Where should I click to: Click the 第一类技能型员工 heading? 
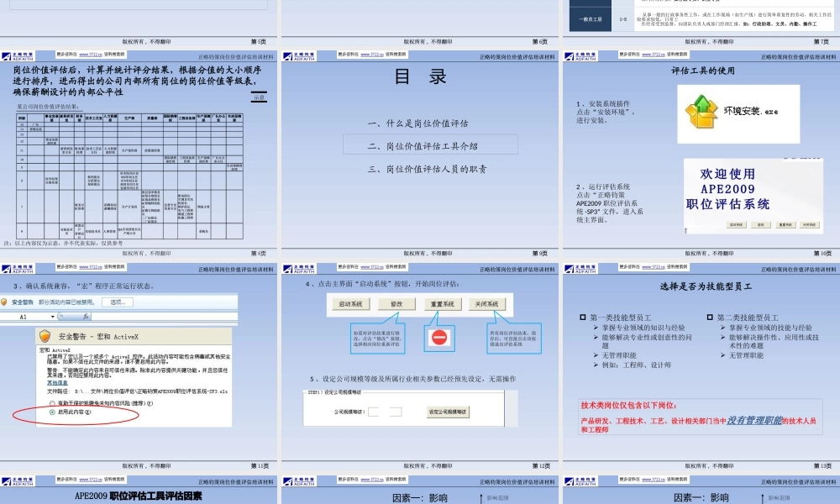coord(621,318)
